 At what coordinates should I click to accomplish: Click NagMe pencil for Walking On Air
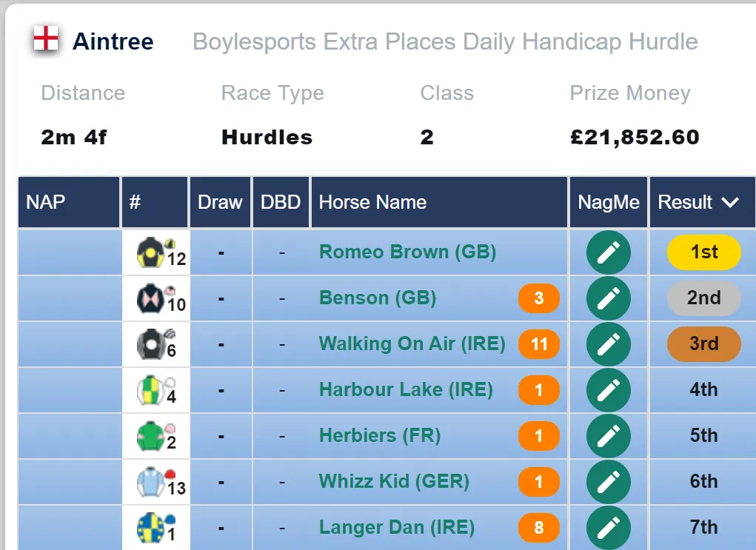609,343
